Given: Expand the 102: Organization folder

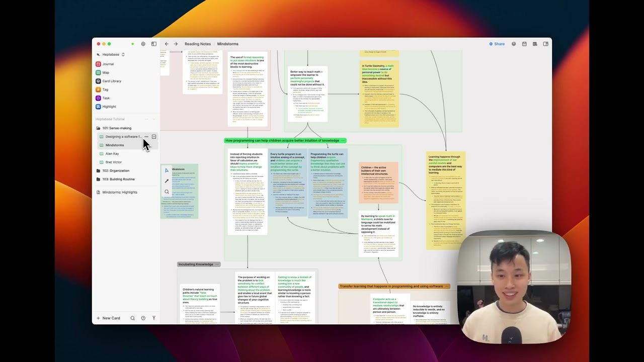Looking at the screenshot, I should [98, 170].
